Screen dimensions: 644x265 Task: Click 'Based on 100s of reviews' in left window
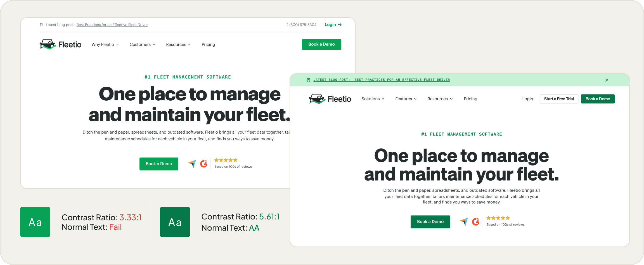click(x=233, y=167)
